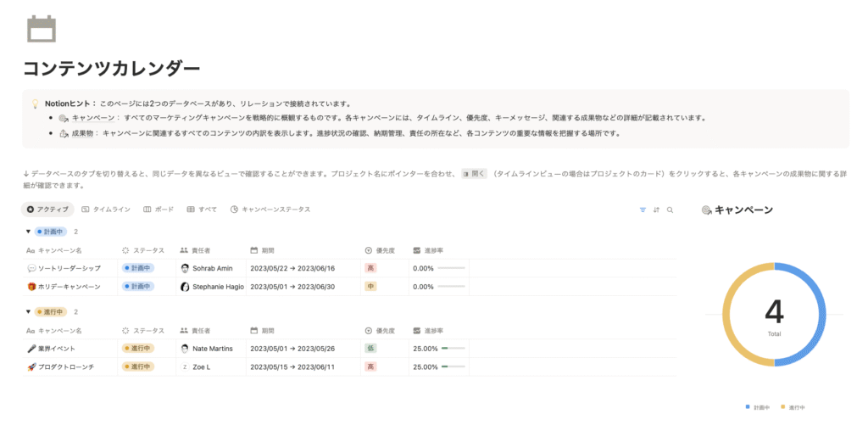Click the date range 2023/05/22 → 2023/06/16
This screenshot has height=425, width=868.
(292, 268)
